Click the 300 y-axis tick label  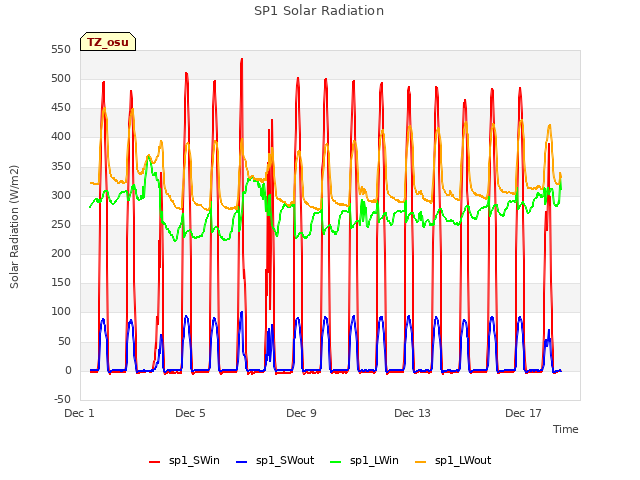61,196
